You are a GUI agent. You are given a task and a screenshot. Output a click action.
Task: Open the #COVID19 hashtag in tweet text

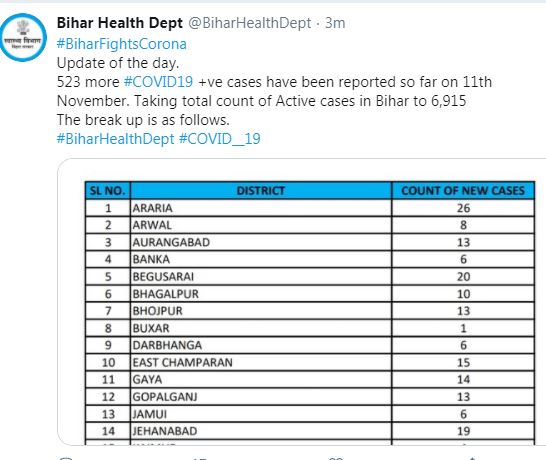point(158,82)
